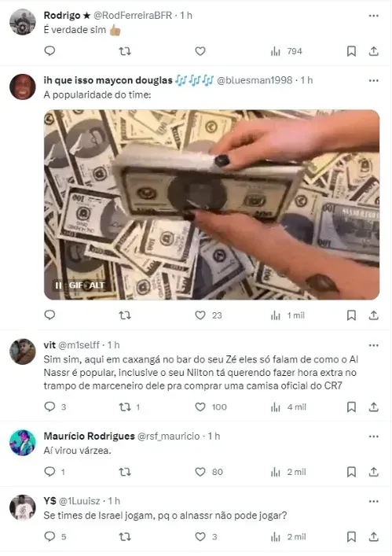Reply to Y$'s tweet with 5 replies
The width and height of the screenshot is (392, 556).
point(49,536)
